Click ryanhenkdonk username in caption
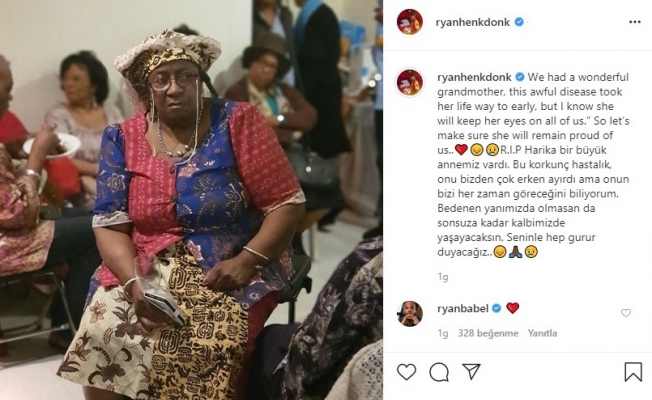652x400 pixels. click(x=474, y=77)
